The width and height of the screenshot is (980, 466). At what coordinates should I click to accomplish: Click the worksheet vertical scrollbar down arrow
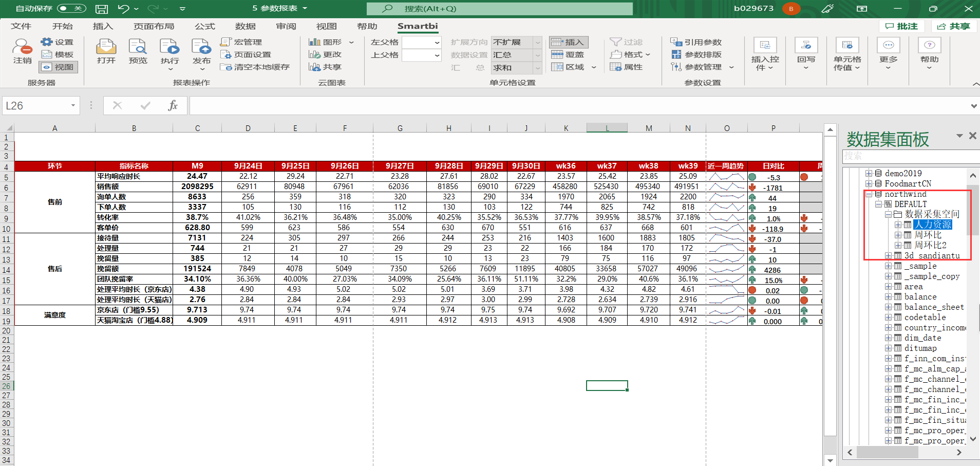pos(830,460)
